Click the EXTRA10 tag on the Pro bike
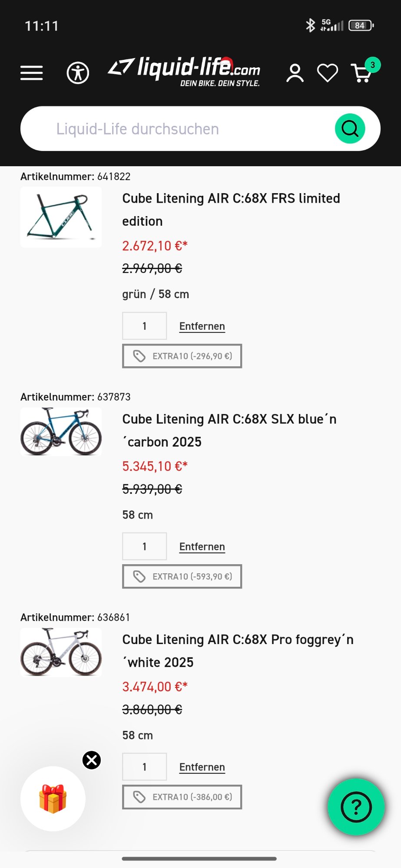The image size is (401, 868). tap(182, 797)
